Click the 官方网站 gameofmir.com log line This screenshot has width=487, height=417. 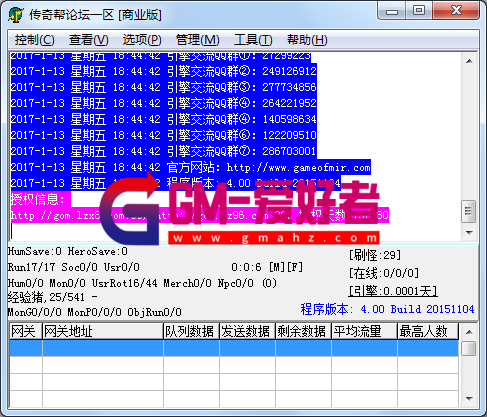(190, 167)
